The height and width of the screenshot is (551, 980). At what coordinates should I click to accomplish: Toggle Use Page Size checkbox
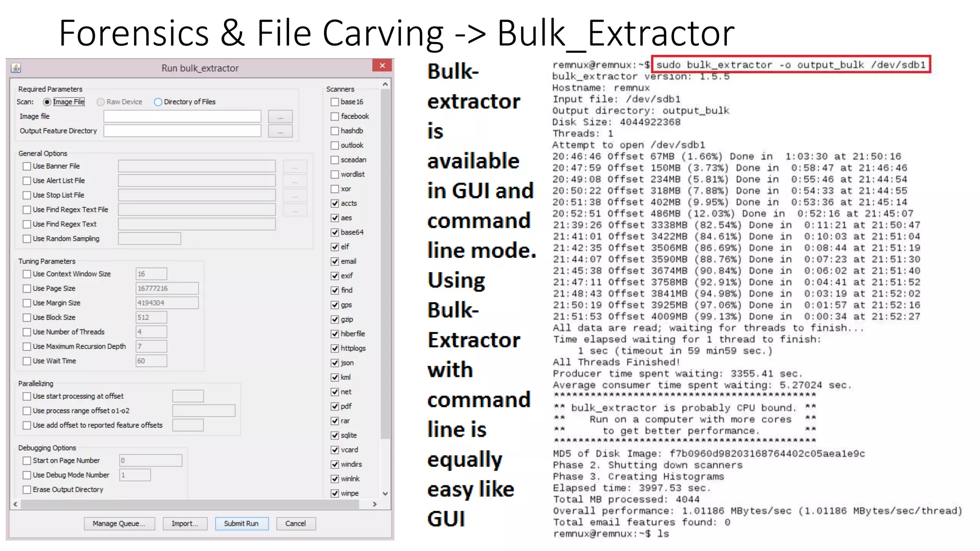click(27, 288)
